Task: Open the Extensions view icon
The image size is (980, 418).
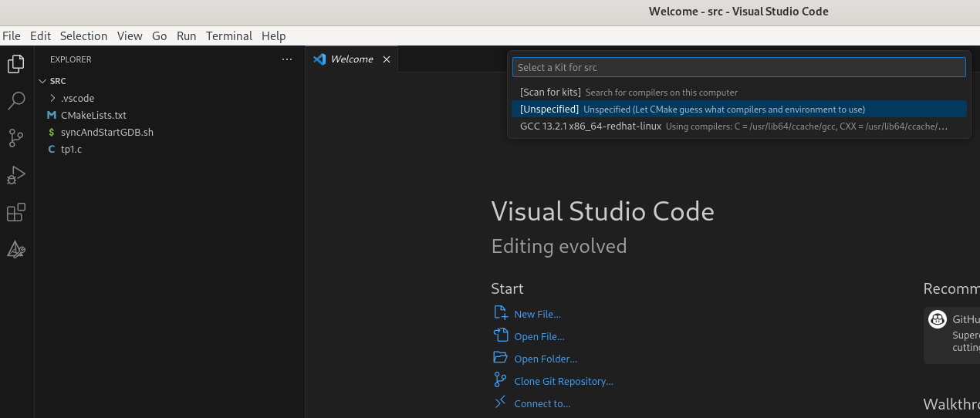Action: [x=16, y=212]
